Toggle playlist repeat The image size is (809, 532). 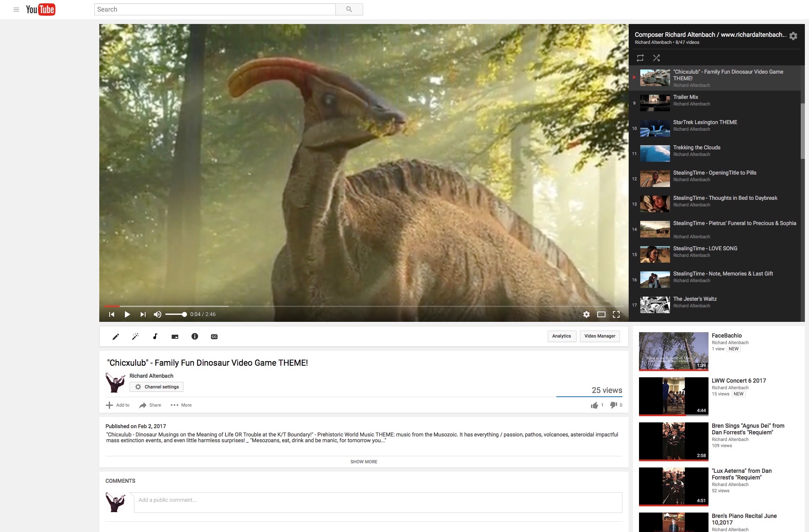(640, 58)
